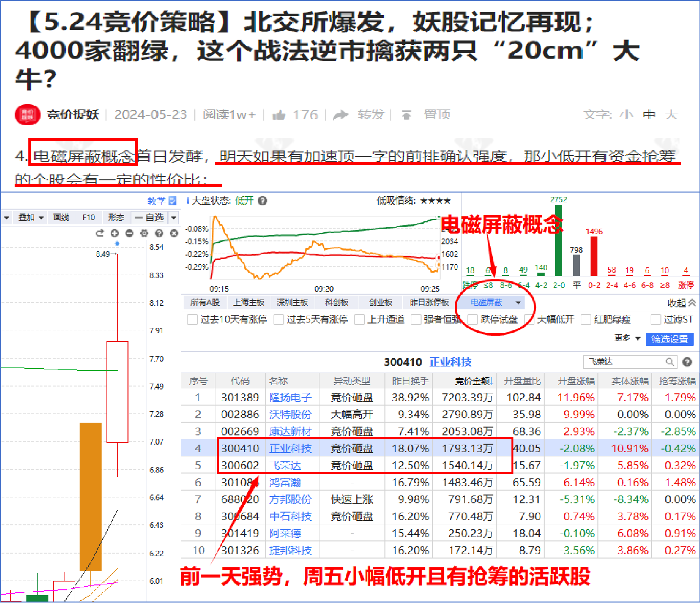Open the 隆扬电子 stock link
This screenshot has height=603, width=700.
point(291,398)
